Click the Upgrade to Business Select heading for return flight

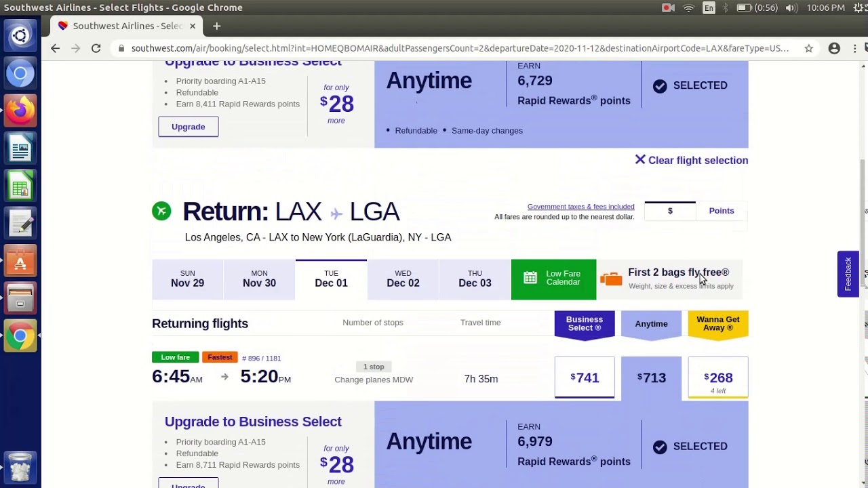253,422
